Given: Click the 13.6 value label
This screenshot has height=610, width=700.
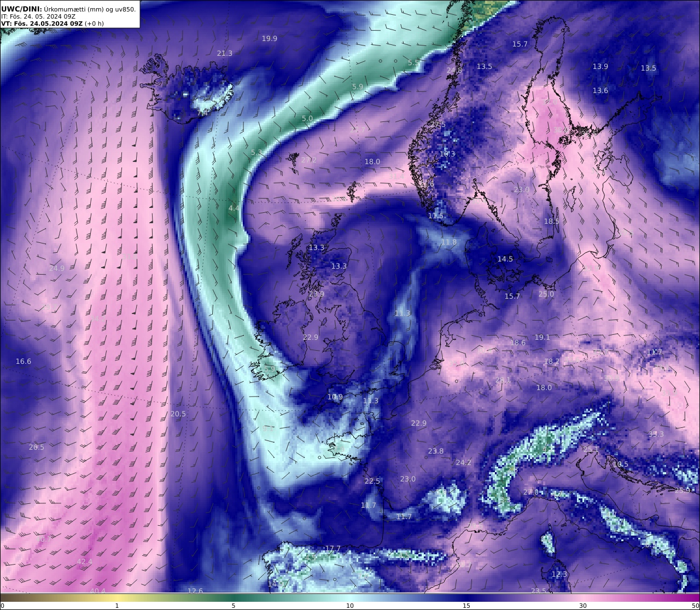Looking at the screenshot, I should pos(600,91).
